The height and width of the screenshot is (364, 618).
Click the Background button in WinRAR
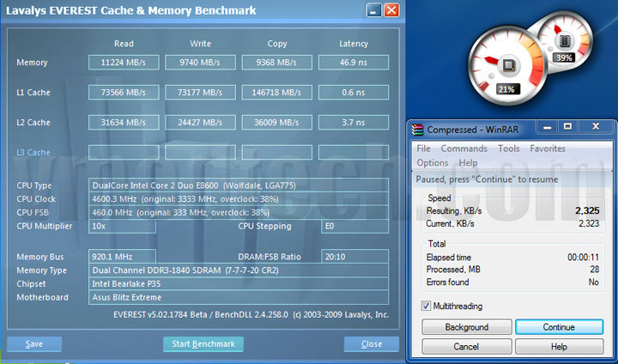tap(467, 327)
